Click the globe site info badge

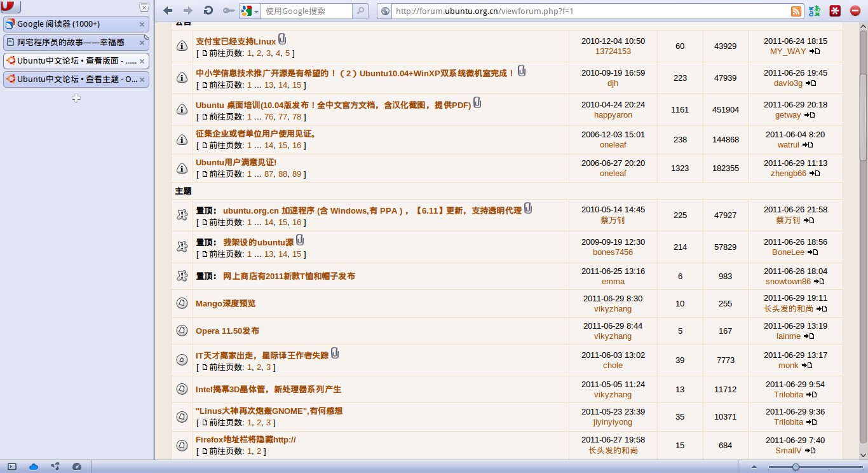coord(385,11)
